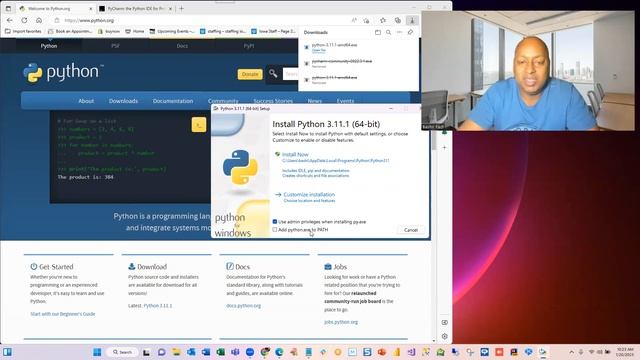The width and height of the screenshot is (640, 360).
Task: Select the Docs top site tab
Action: (182, 46)
